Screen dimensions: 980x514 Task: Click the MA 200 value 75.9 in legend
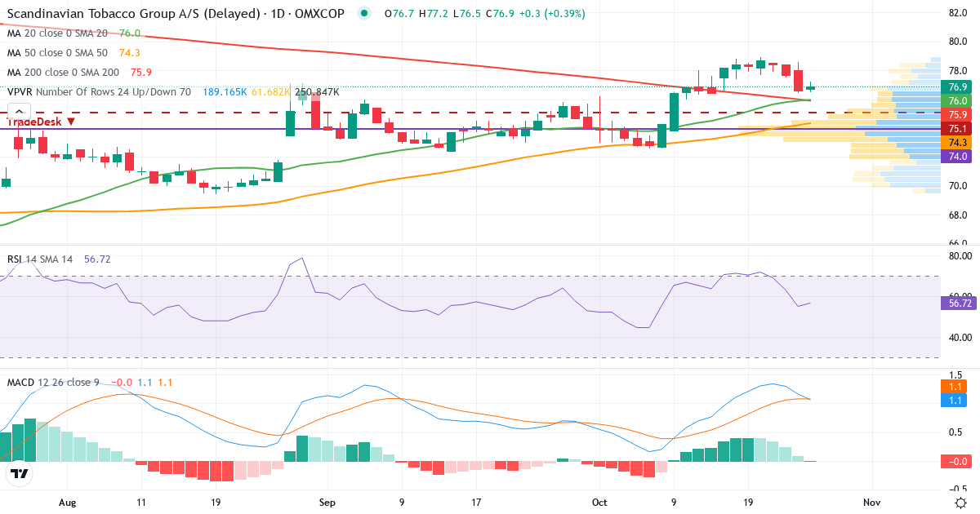pyautogui.click(x=141, y=73)
